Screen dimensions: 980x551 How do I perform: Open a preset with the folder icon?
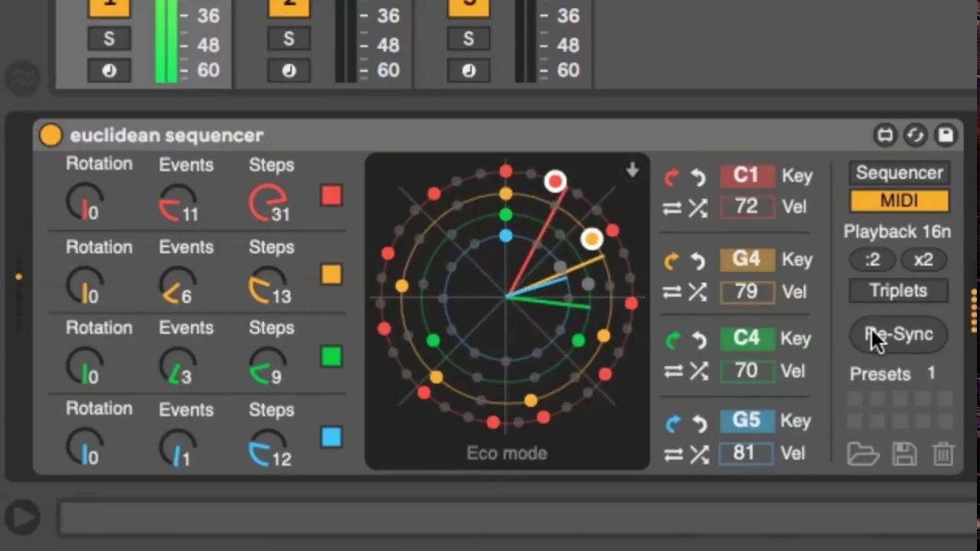coord(863,454)
